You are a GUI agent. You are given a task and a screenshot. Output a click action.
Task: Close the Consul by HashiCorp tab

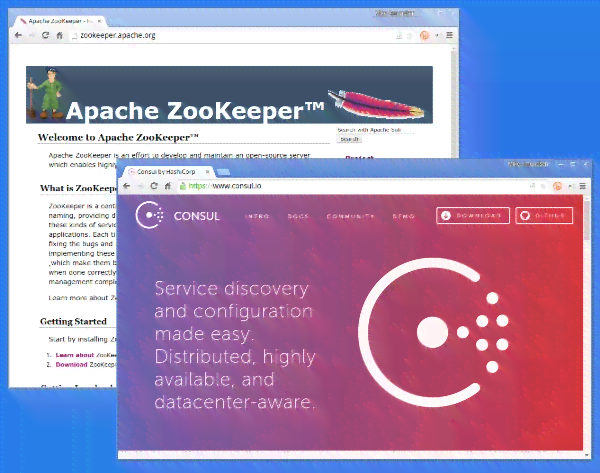pos(207,172)
